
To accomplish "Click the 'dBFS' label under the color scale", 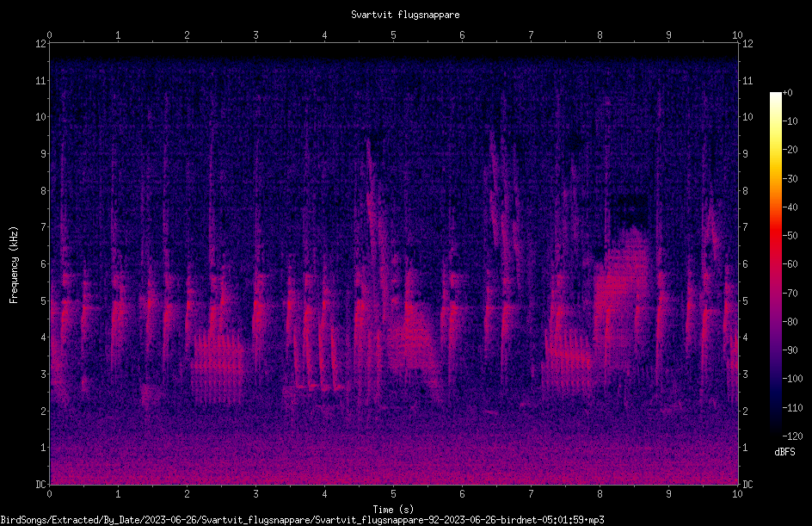I will pos(784,452).
